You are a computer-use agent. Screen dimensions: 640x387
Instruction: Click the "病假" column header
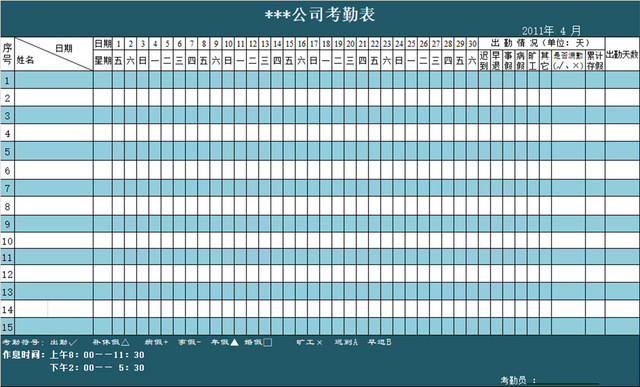coord(521,60)
